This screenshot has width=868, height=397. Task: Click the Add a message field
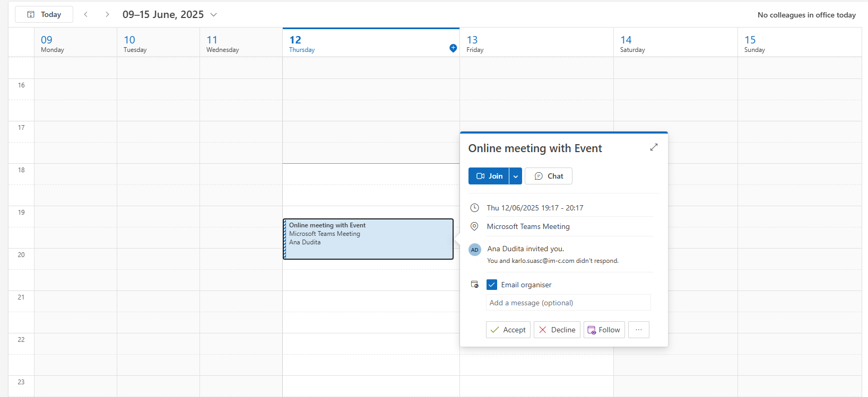click(x=568, y=303)
